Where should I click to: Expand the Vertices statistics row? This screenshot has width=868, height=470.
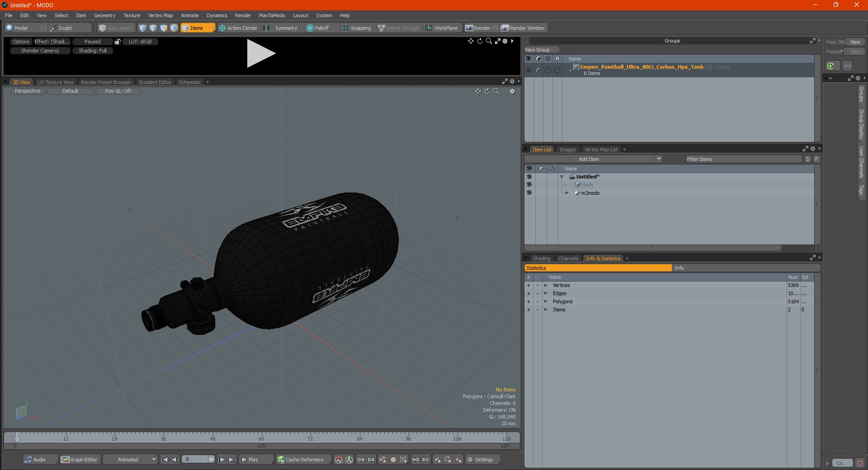[x=546, y=286]
